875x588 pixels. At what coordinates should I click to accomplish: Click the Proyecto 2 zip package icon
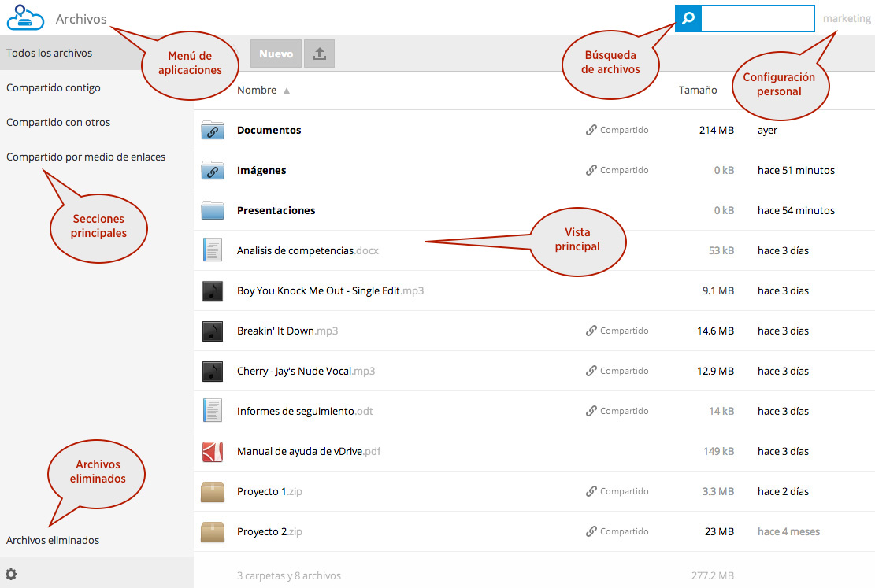tap(213, 531)
